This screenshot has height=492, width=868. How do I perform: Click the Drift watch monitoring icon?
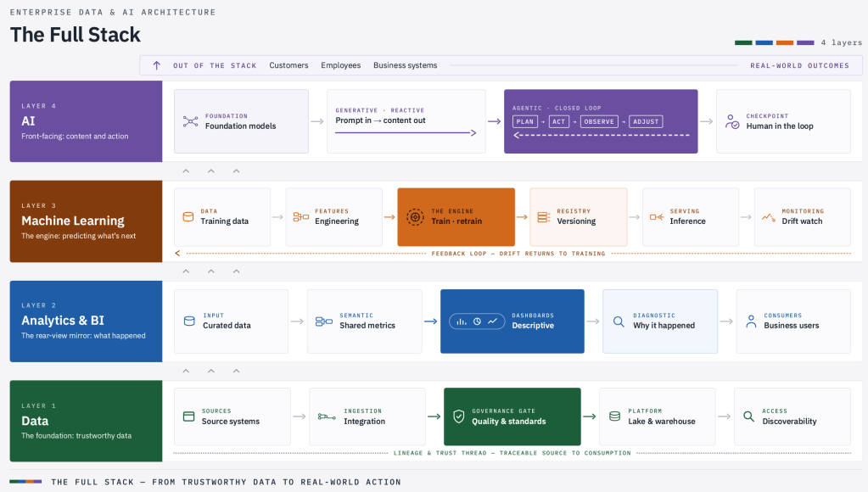click(x=769, y=217)
